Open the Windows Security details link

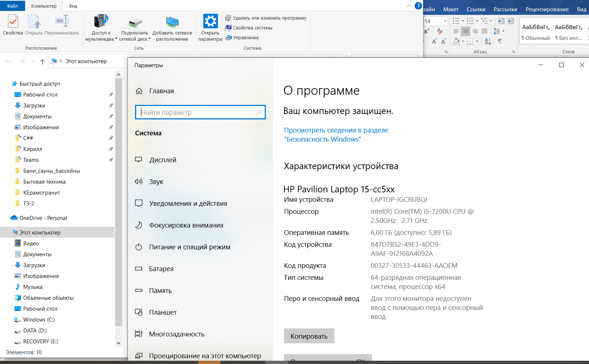[x=336, y=135]
